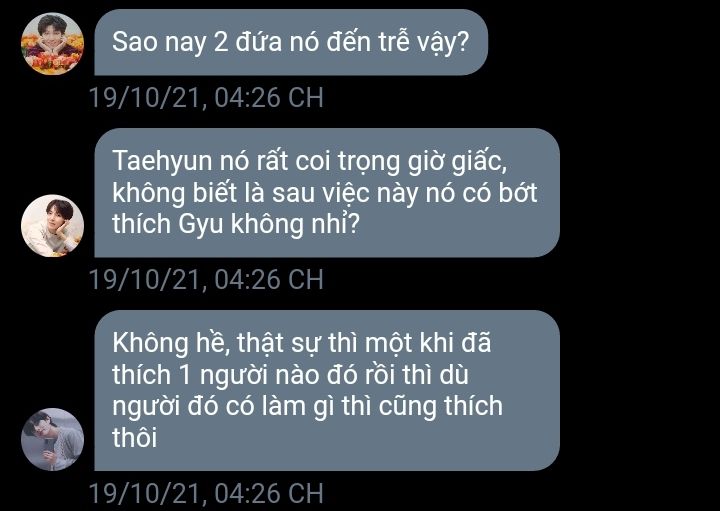The width and height of the screenshot is (720, 511).
Task: Select the "Sao nay 2 đứa nó" message bubble
Action: [x=291, y=42]
